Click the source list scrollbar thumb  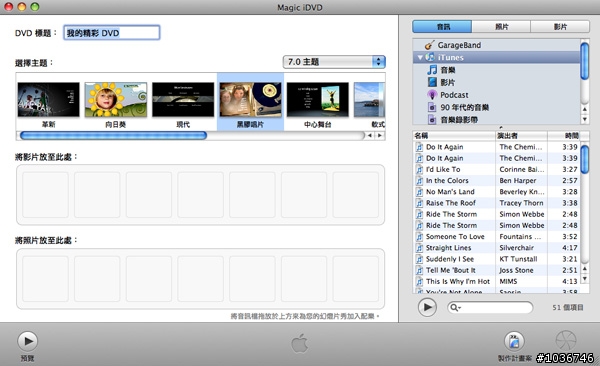[584, 61]
